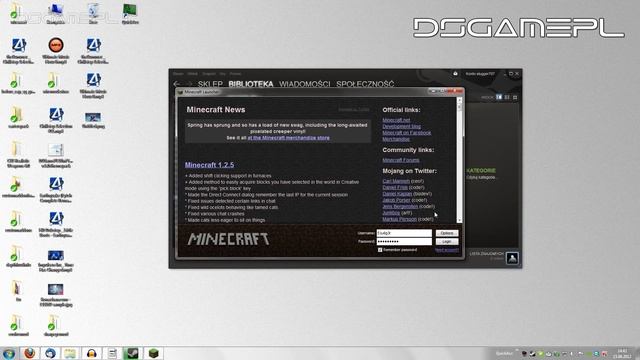The image size is (640, 360).
Task: Open the Minecraft on Facebook link
Action: [x=407, y=133]
